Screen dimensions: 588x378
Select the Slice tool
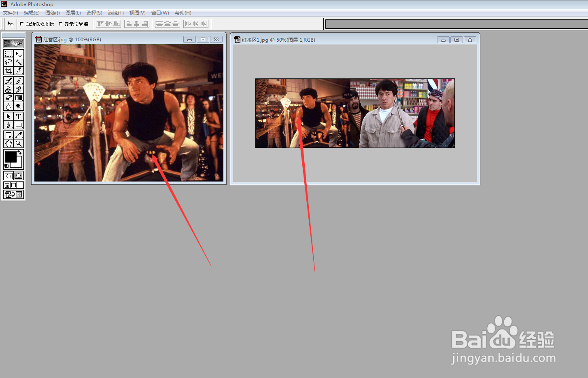(19, 71)
